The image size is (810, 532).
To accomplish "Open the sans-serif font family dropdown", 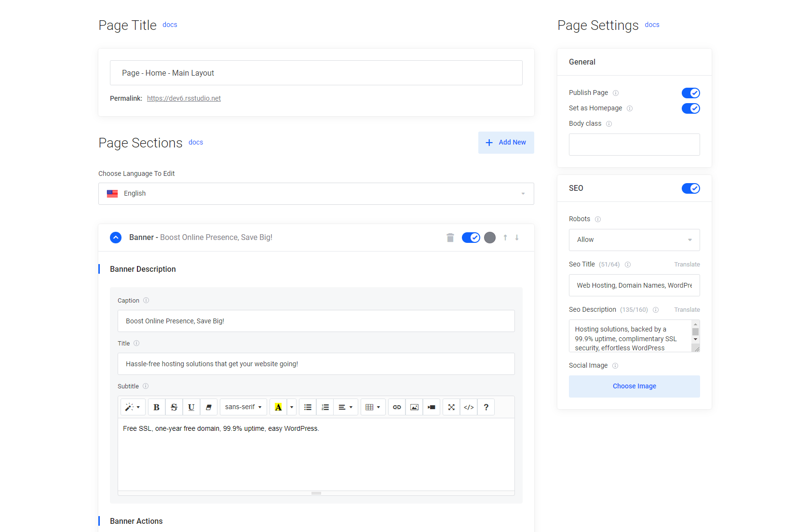I will [x=243, y=407].
